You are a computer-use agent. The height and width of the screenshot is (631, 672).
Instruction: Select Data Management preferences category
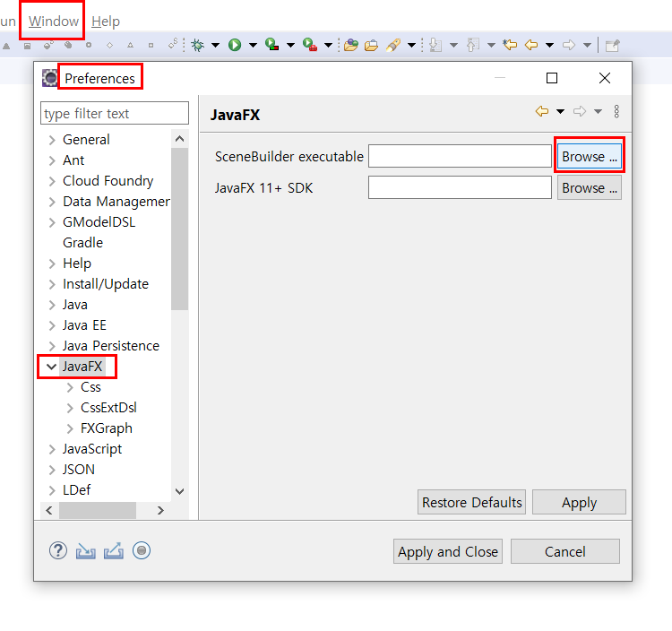coord(116,202)
